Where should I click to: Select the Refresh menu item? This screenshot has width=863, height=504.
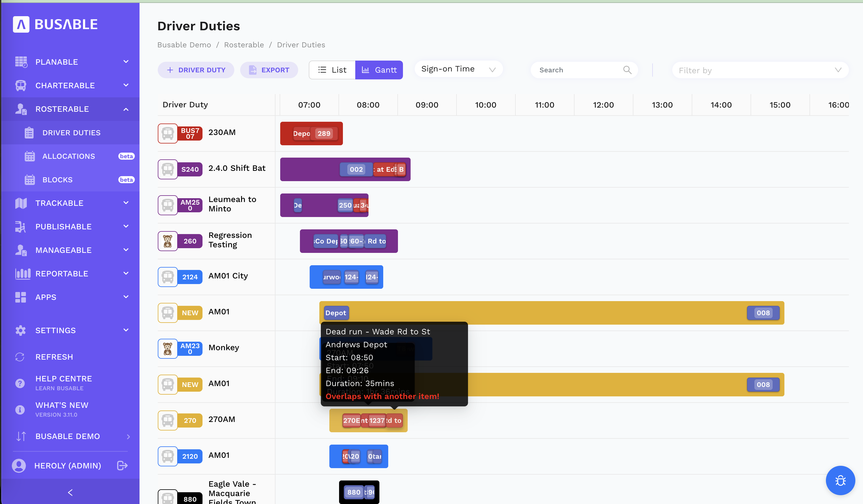coord(70,357)
